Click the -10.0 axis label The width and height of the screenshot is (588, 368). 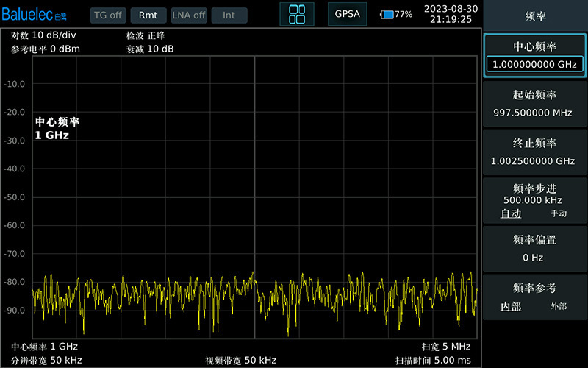(x=14, y=84)
